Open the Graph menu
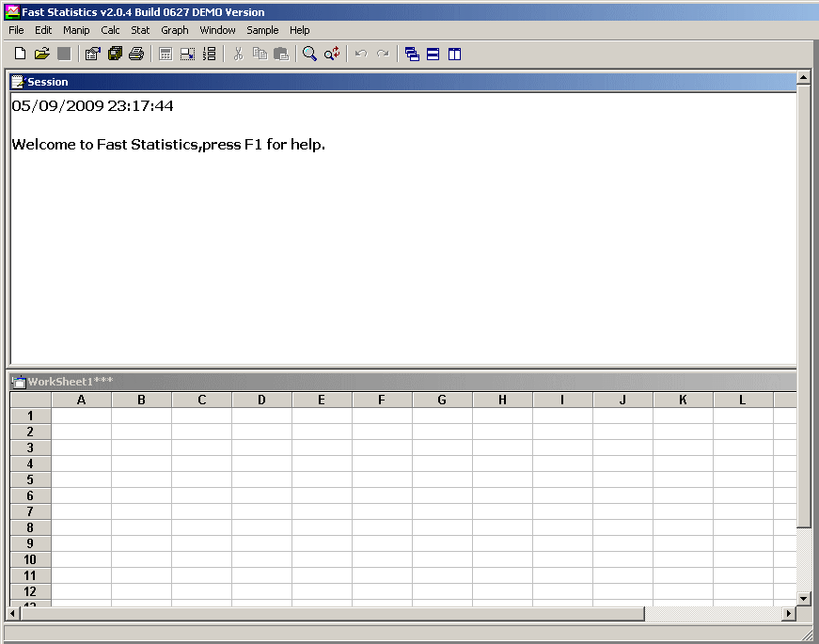Image resolution: width=819 pixels, height=644 pixels. [175, 30]
